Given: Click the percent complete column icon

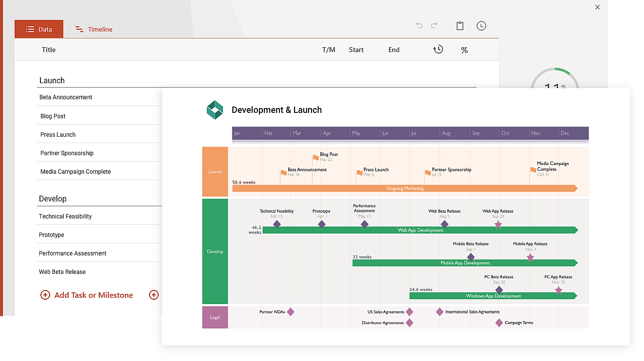Looking at the screenshot, I should (464, 50).
